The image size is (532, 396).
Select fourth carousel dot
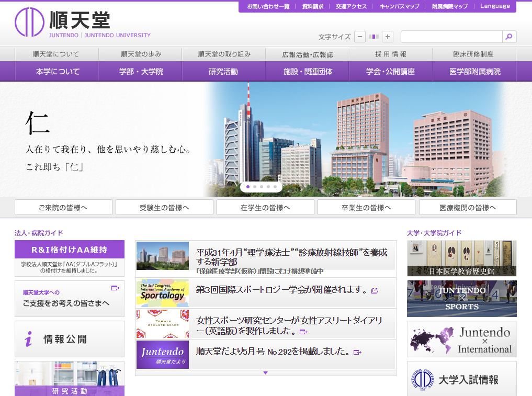click(x=268, y=187)
